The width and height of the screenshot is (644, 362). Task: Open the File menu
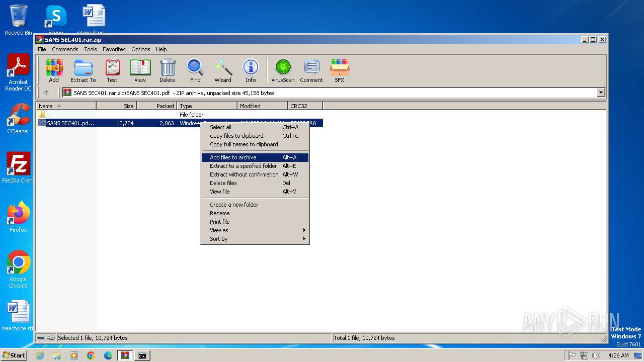tap(42, 49)
